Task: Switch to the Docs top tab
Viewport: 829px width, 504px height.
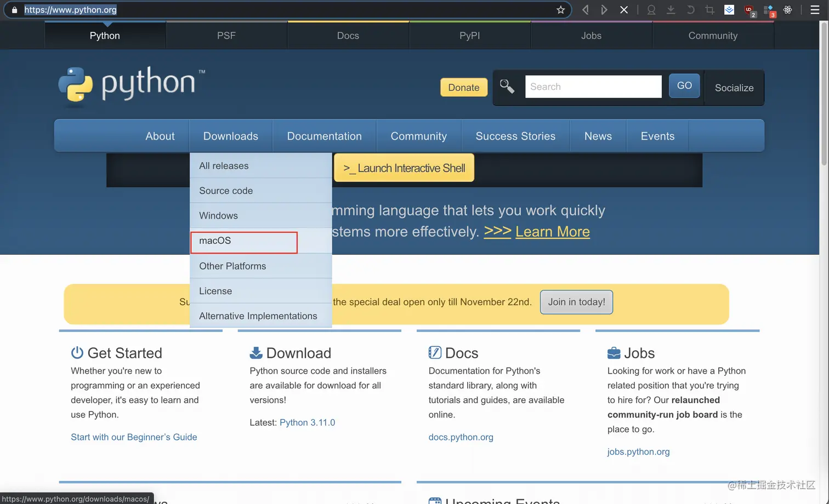Action: pos(348,36)
